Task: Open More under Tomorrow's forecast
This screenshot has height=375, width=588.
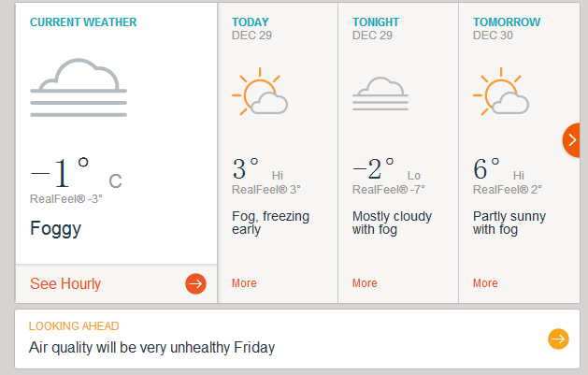Action: pos(485,283)
